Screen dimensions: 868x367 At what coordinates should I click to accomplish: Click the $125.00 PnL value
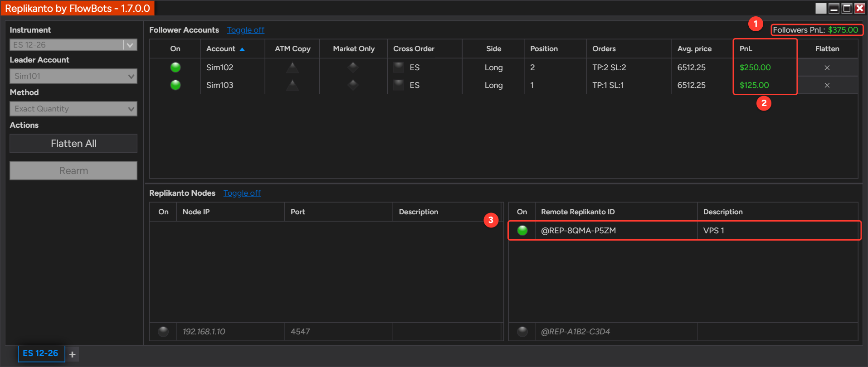tap(754, 85)
